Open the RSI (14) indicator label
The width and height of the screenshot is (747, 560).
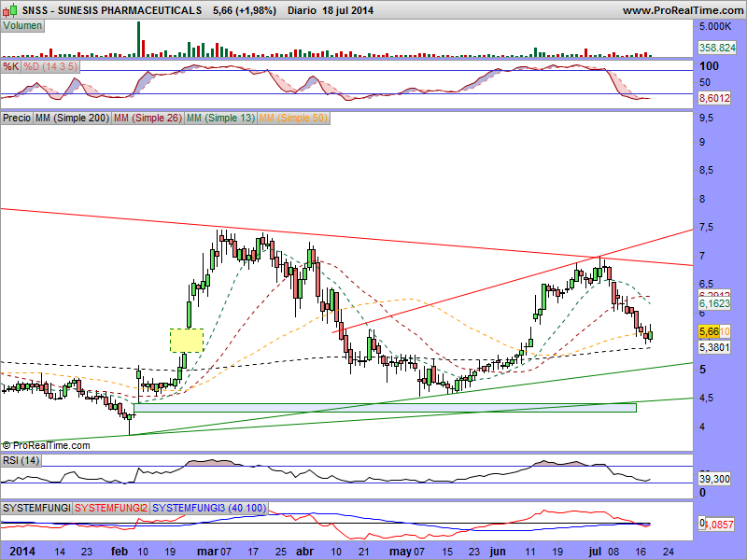coord(21,460)
